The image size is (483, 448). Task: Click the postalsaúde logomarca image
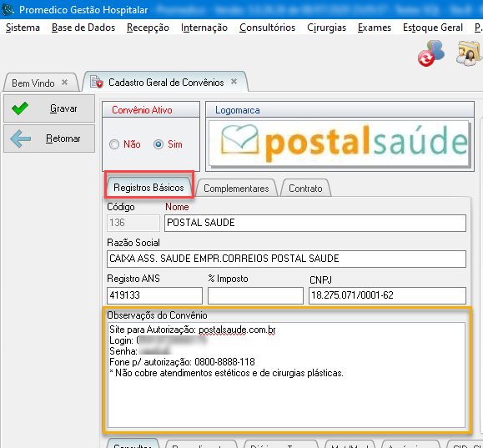[x=340, y=143]
